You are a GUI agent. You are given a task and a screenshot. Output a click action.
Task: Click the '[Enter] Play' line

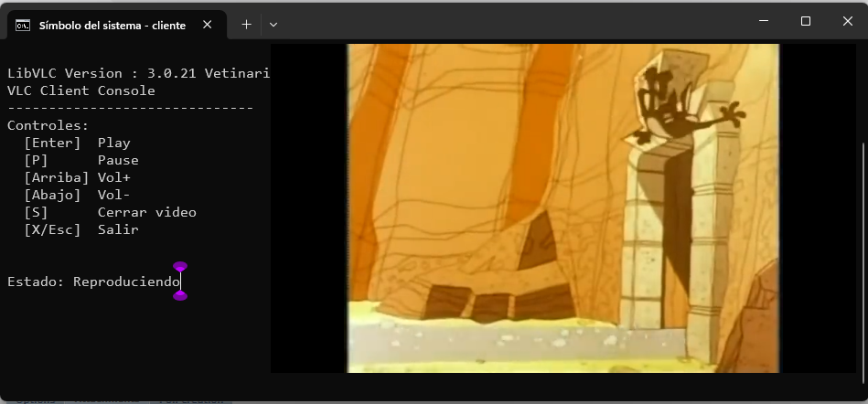[77, 143]
